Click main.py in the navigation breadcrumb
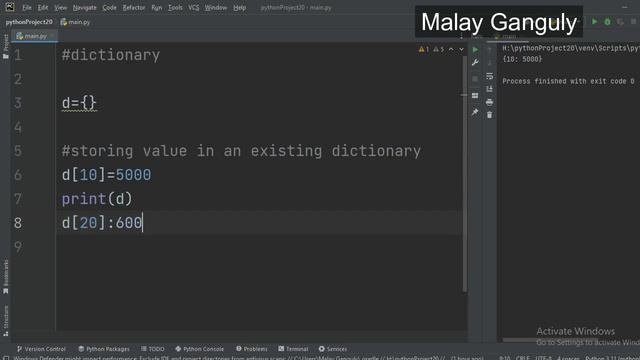The width and height of the screenshot is (640, 360). pyautogui.click(x=76, y=22)
